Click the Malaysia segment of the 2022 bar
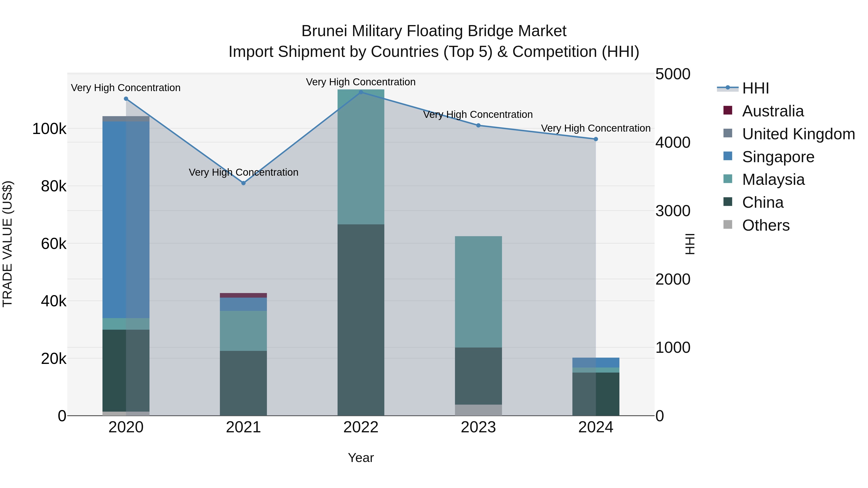The image size is (868, 488). point(361,157)
